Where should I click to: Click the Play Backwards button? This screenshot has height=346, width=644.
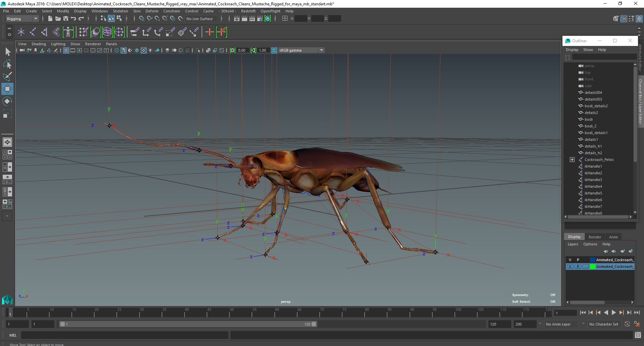[x=606, y=312]
